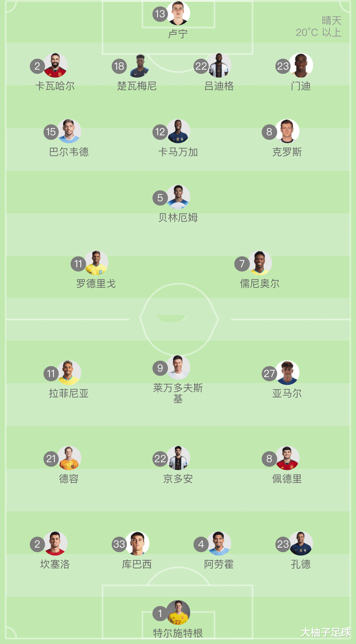The height and width of the screenshot is (644, 356).
Task: Tap 门迪's number 23 badge
Action: coord(283,66)
